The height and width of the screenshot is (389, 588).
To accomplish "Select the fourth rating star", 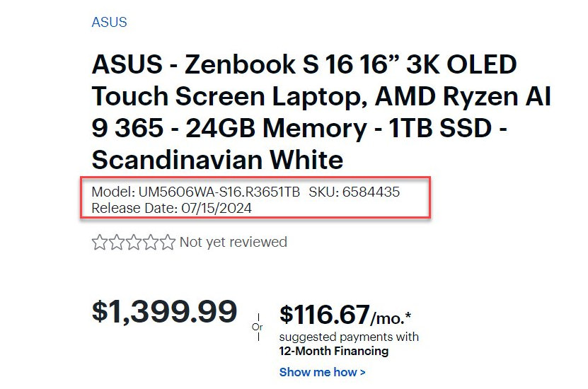I will click(x=151, y=243).
